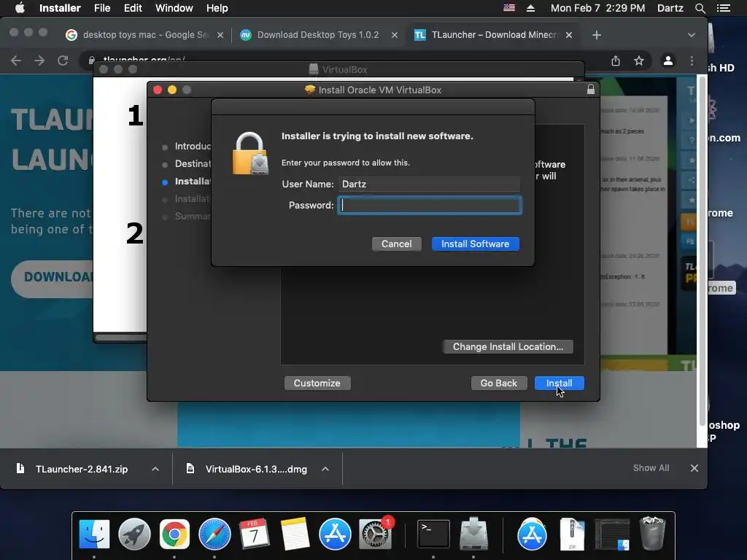Switch to desktop toys mac Google tab
The width and height of the screenshot is (747, 560).
click(x=145, y=35)
